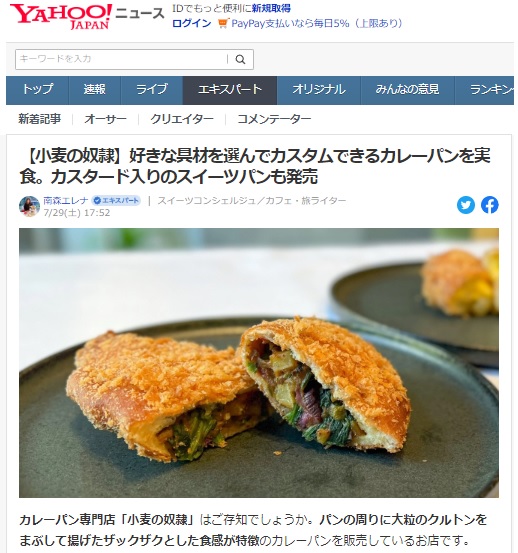Open the オリジナル tab
The height and width of the screenshot is (553, 518).
(318, 90)
